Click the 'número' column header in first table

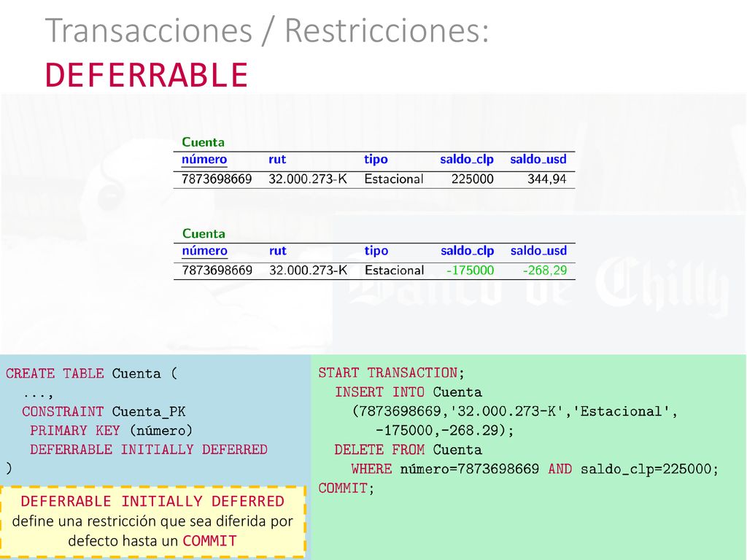click(204, 160)
